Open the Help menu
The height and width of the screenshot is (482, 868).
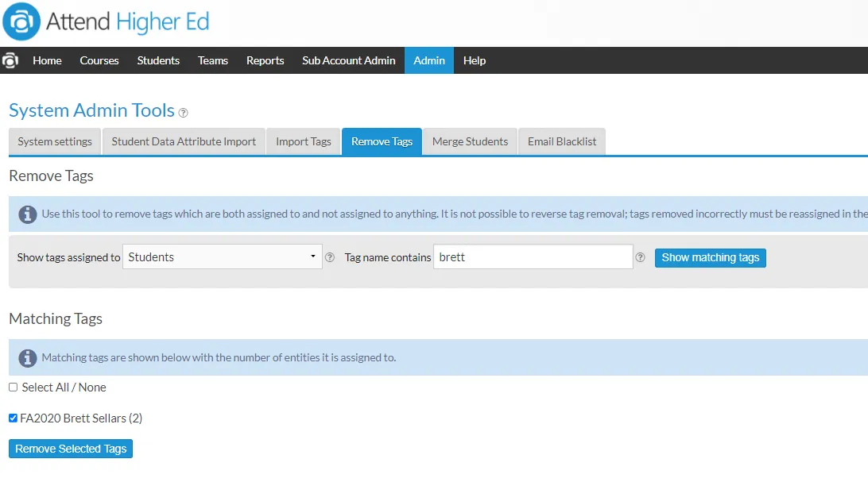(x=475, y=60)
